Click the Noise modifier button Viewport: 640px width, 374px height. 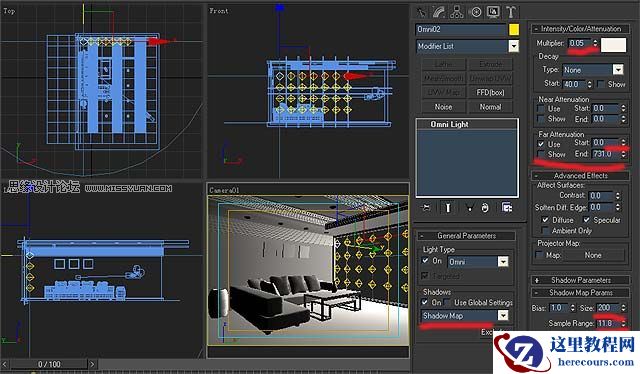click(x=443, y=107)
